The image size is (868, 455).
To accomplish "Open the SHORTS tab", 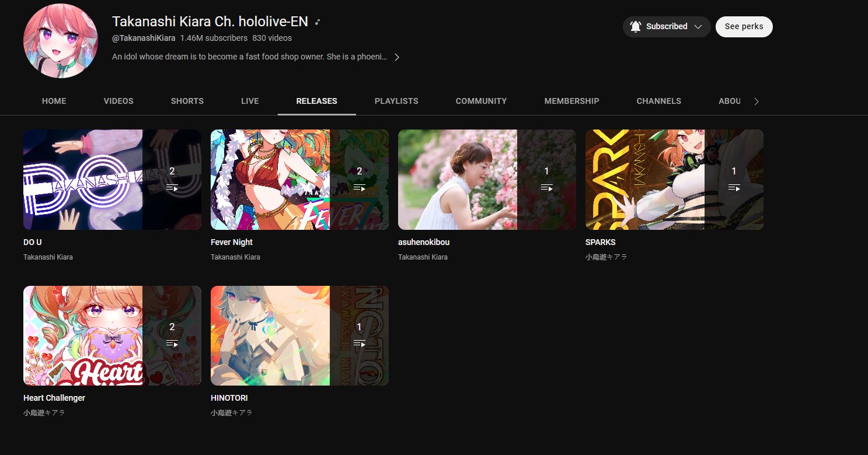I will (x=187, y=101).
